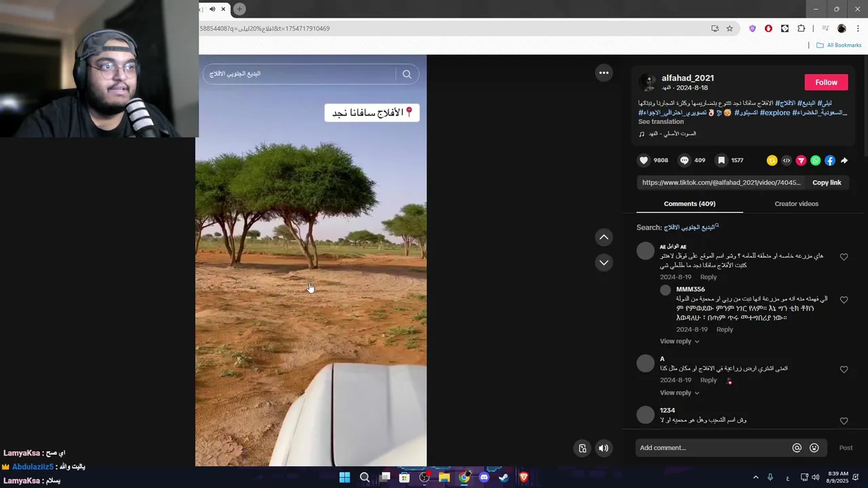Image resolution: width=868 pixels, height=488 pixels.
Task: Open Steam from the taskbar
Action: coord(504,477)
